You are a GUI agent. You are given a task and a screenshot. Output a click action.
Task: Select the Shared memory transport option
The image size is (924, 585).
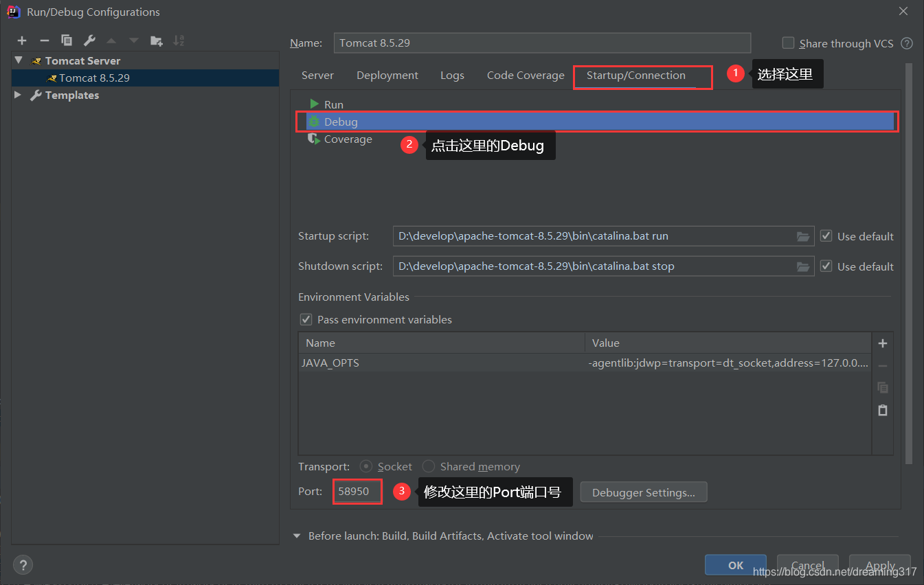428,466
